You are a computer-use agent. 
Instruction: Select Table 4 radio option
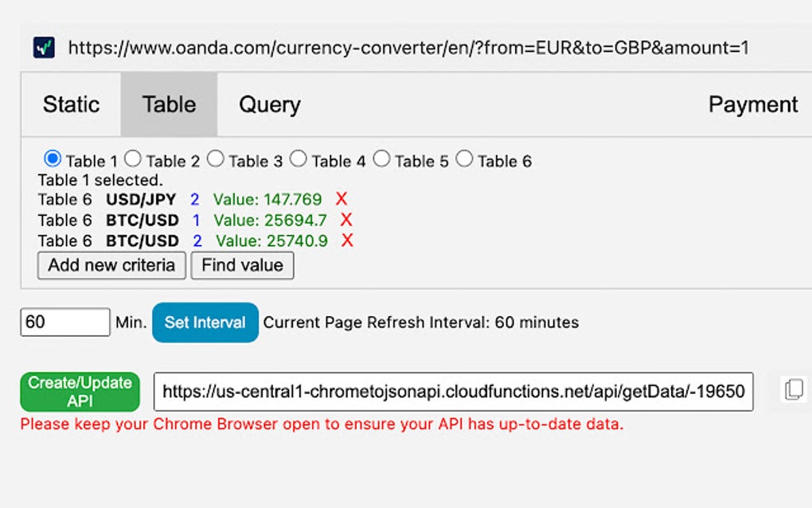(299, 159)
